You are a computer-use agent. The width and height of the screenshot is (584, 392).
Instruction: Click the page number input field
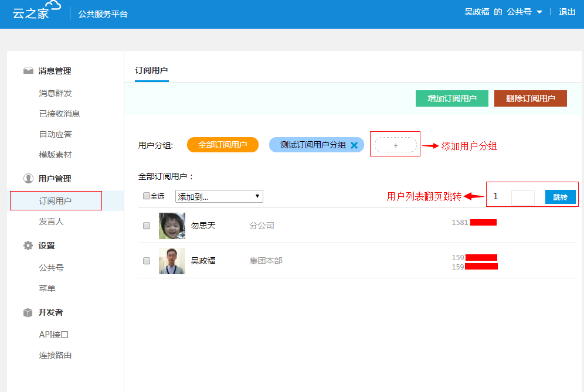[x=522, y=197]
